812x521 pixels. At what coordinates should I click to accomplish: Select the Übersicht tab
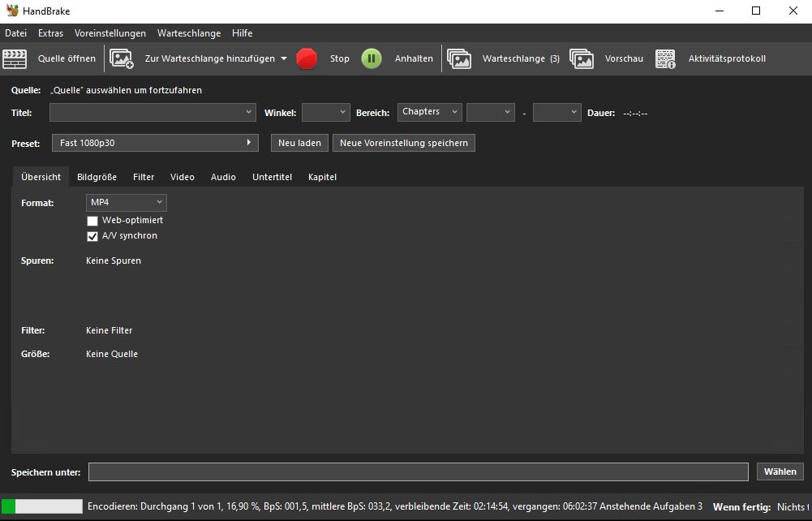point(41,177)
